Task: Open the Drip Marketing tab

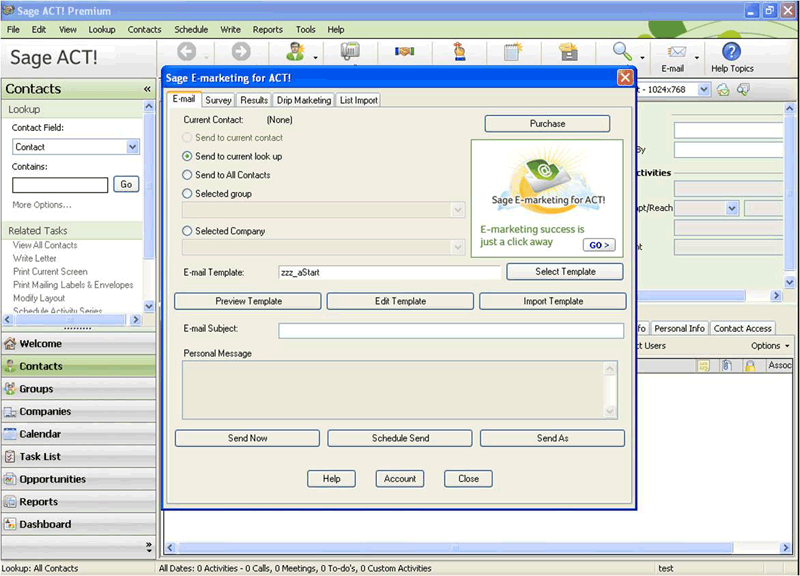Action: pyautogui.click(x=304, y=101)
